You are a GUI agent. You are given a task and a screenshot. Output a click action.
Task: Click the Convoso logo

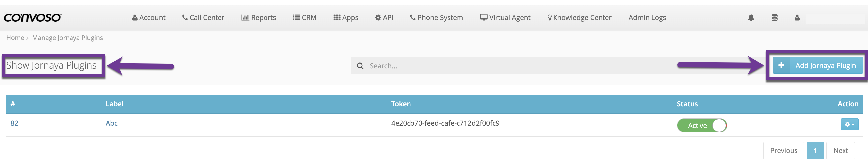pos(33,18)
